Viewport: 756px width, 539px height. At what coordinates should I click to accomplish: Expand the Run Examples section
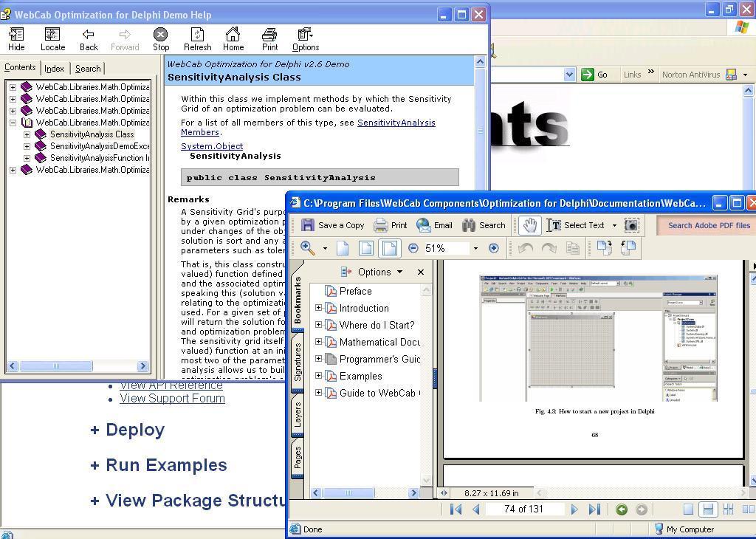pyautogui.click(x=158, y=464)
